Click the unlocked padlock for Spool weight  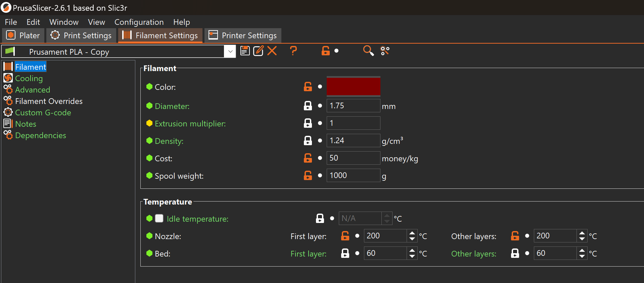tap(308, 176)
